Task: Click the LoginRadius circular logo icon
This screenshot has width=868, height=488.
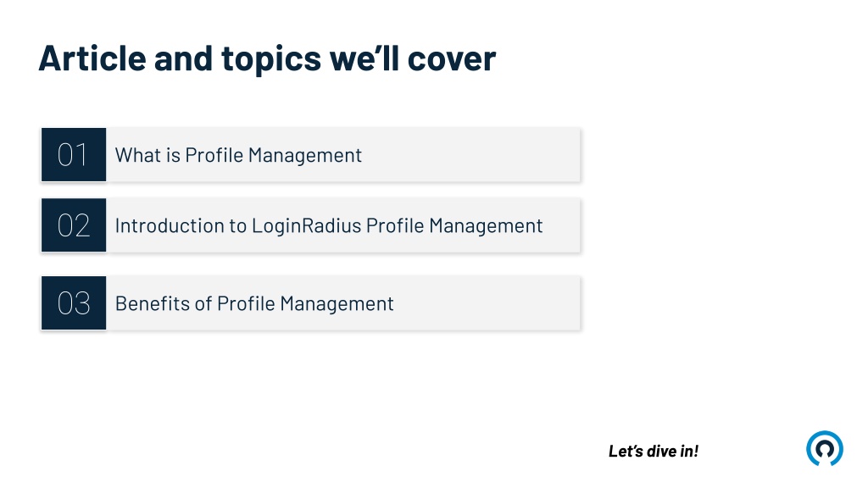Action: click(x=824, y=449)
